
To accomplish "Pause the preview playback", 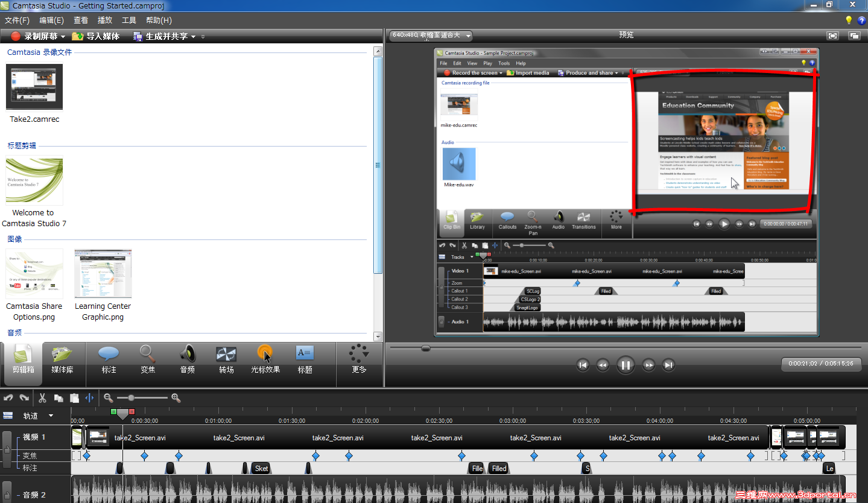I will [626, 365].
